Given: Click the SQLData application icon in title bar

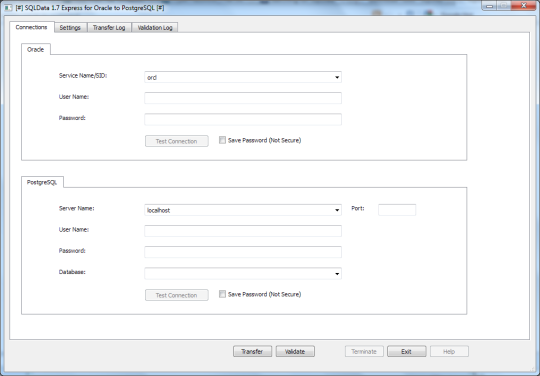Looking at the screenshot, I should (8, 8).
